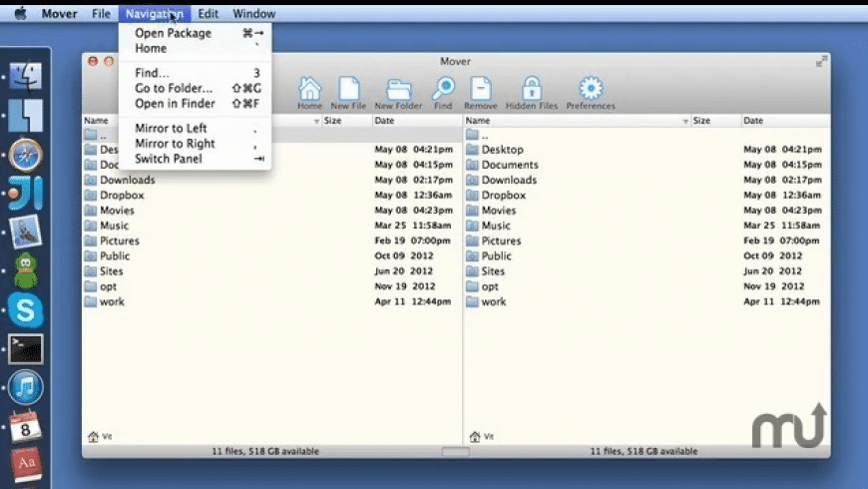
Task: Open the Edit menu
Action: pos(209,13)
